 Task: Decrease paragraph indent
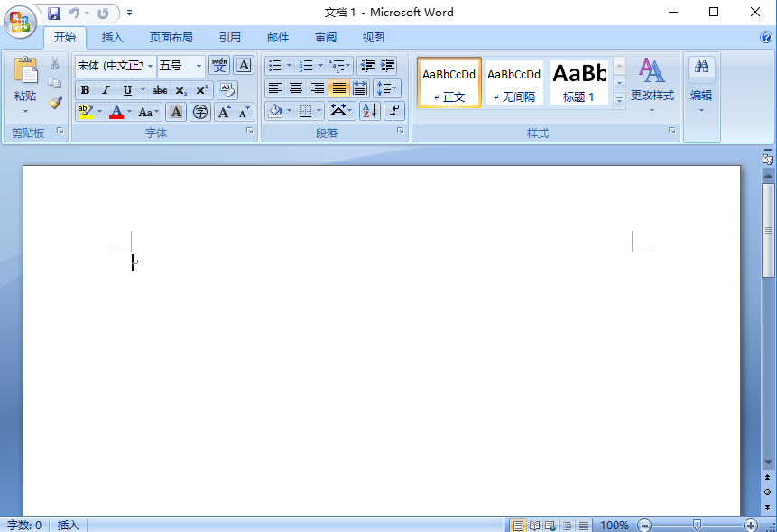367,66
